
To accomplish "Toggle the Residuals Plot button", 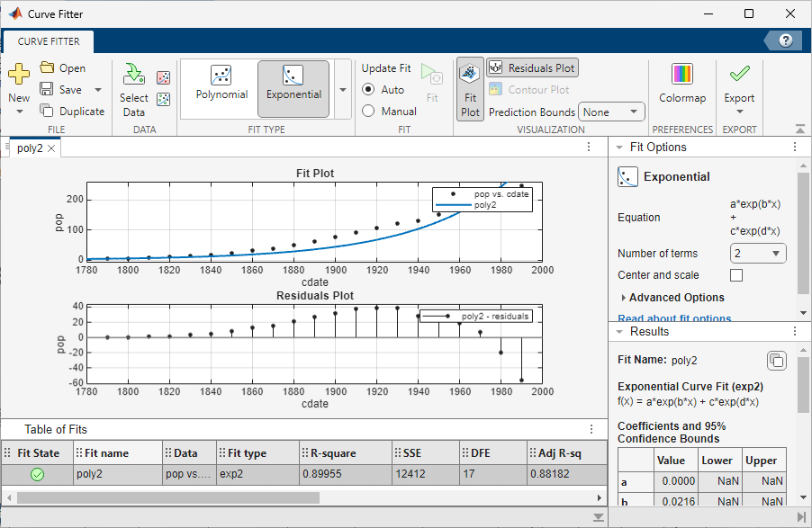I will tap(532, 67).
